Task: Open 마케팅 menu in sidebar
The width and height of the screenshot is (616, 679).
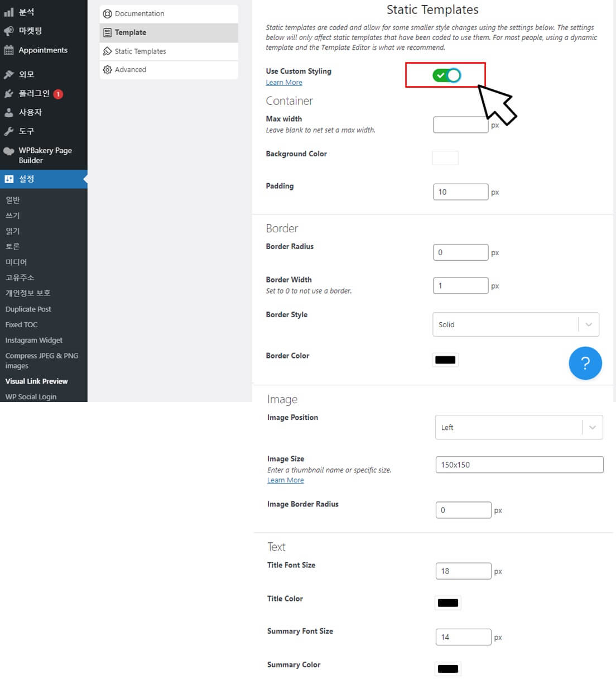Action: [x=44, y=31]
